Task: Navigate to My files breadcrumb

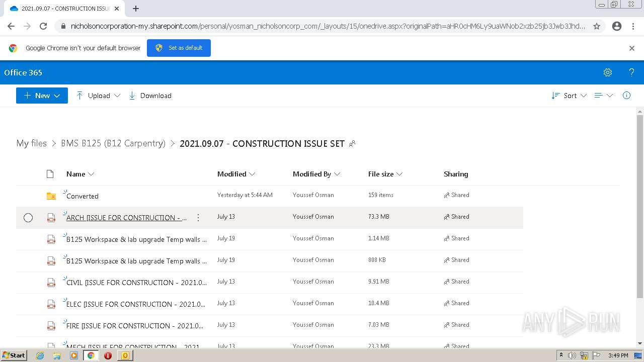Action: [x=31, y=143]
